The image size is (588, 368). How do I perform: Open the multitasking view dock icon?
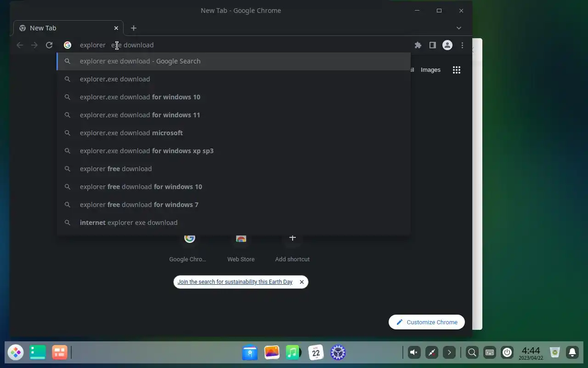coord(60,353)
